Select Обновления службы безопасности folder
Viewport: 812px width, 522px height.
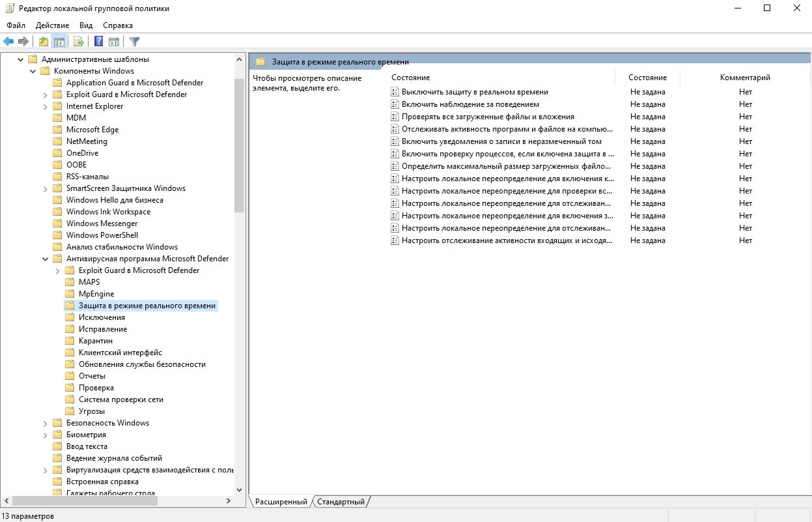click(x=142, y=364)
